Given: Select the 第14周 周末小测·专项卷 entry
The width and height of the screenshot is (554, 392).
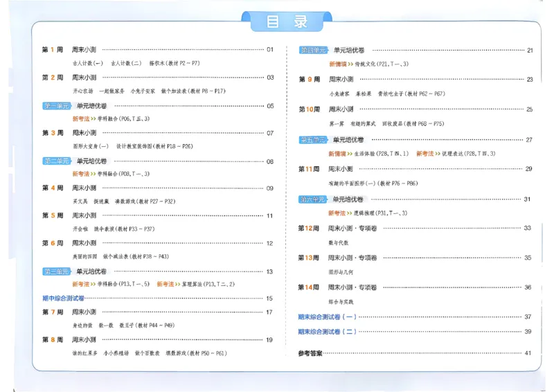Looking at the screenshot, I should coord(415,287).
